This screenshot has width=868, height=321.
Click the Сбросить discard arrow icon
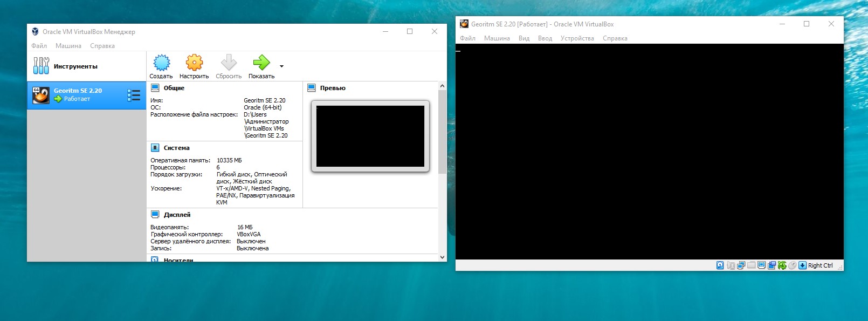[x=229, y=63]
